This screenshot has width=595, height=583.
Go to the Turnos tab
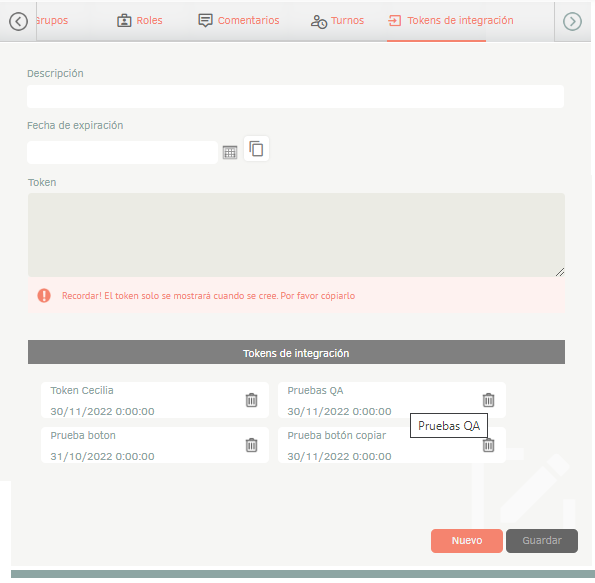coord(337,21)
